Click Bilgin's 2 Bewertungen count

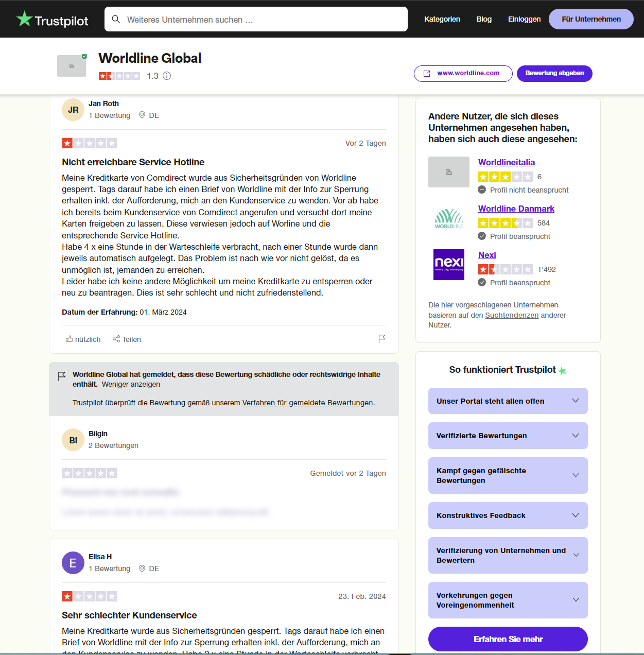(x=113, y=445)
